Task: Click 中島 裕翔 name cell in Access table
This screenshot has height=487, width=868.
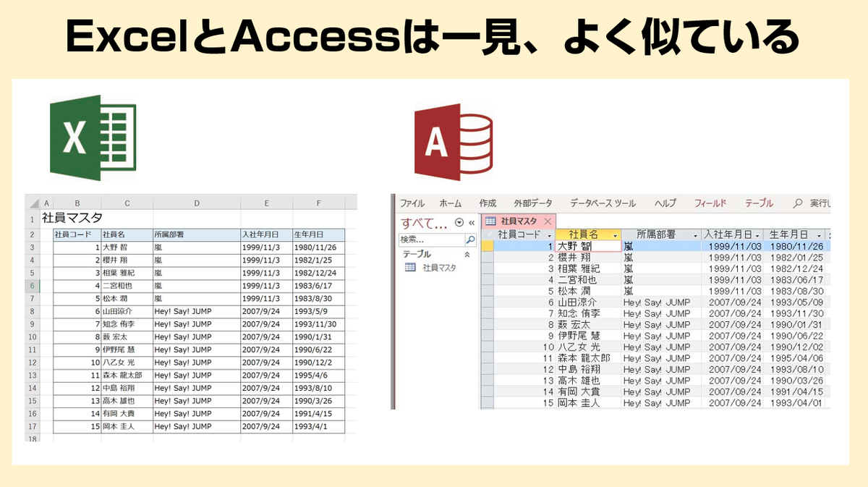Action: [588, 369]
